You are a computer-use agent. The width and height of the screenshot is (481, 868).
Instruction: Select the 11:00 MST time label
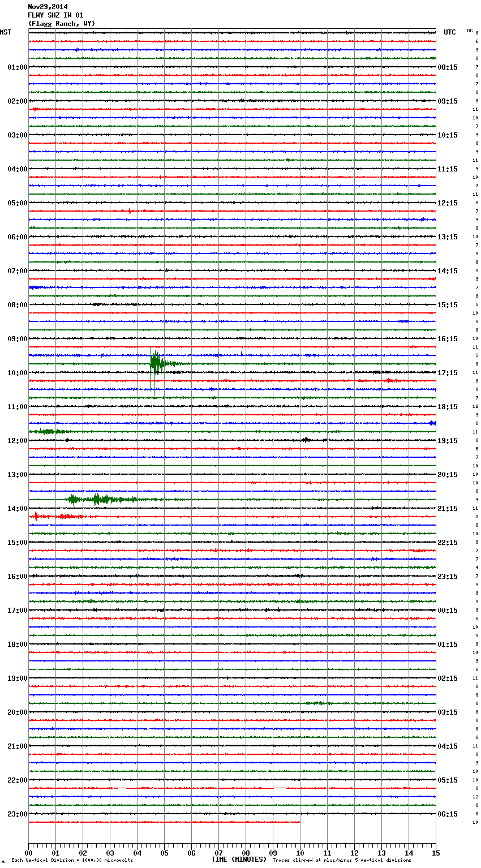18,407
